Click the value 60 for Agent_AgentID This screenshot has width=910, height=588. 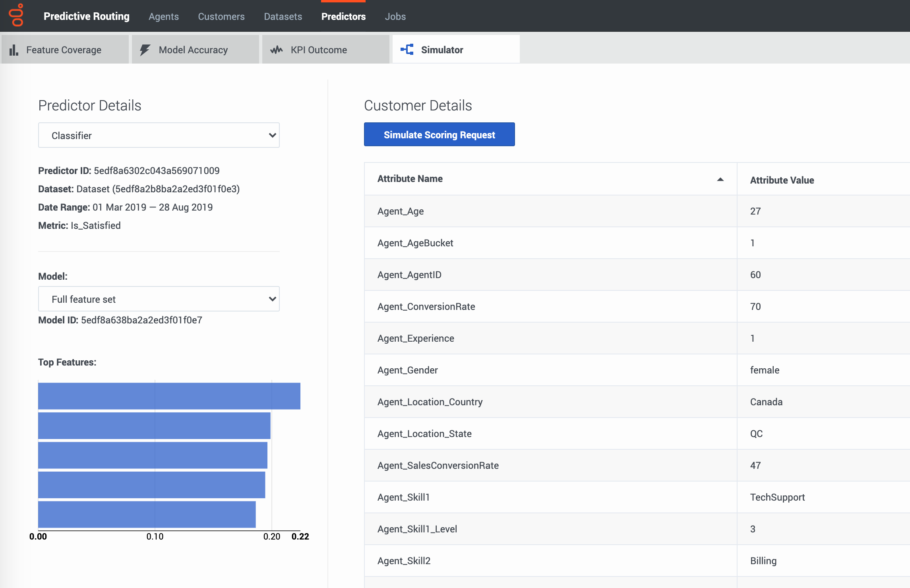(x=755, y=275)
